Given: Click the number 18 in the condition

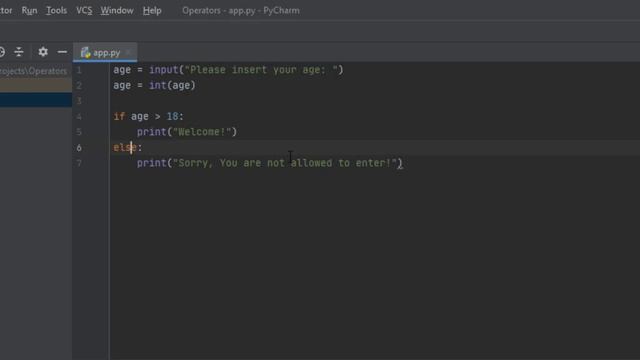Looking at the screenshot, I should tap(172, 116).
